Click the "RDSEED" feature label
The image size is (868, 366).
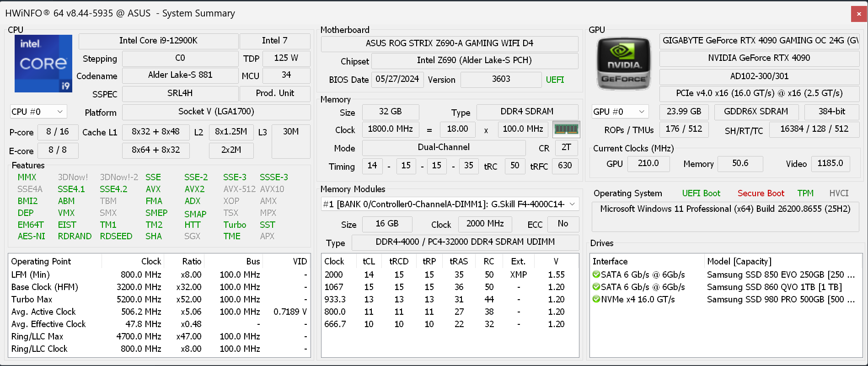point(116,236)
